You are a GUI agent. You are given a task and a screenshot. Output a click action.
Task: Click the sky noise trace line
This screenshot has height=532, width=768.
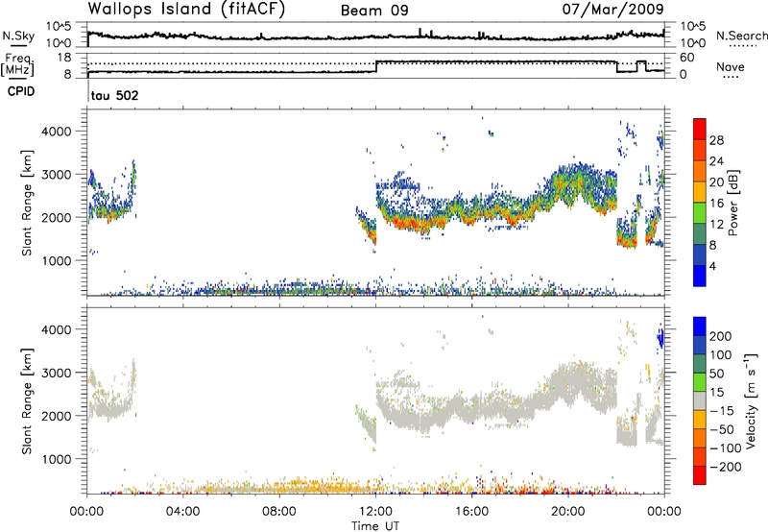(x=375, y=36)
